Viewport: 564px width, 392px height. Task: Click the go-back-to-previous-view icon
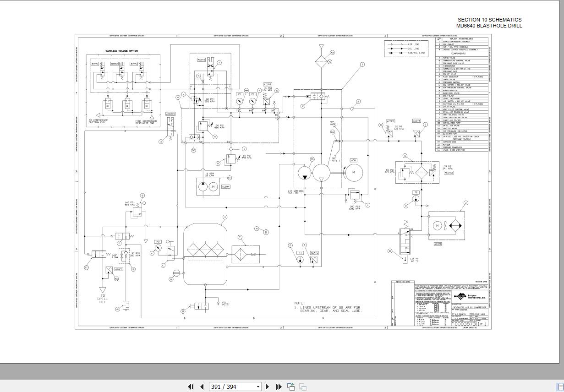291,387
